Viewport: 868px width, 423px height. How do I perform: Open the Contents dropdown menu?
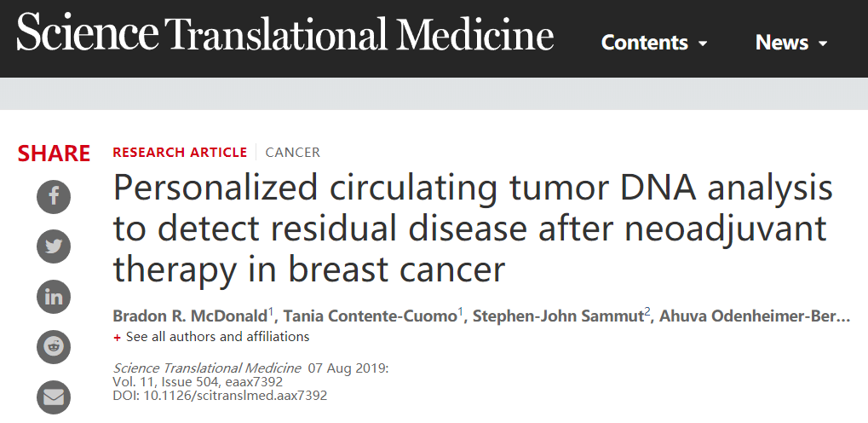[x=653, y=43]
